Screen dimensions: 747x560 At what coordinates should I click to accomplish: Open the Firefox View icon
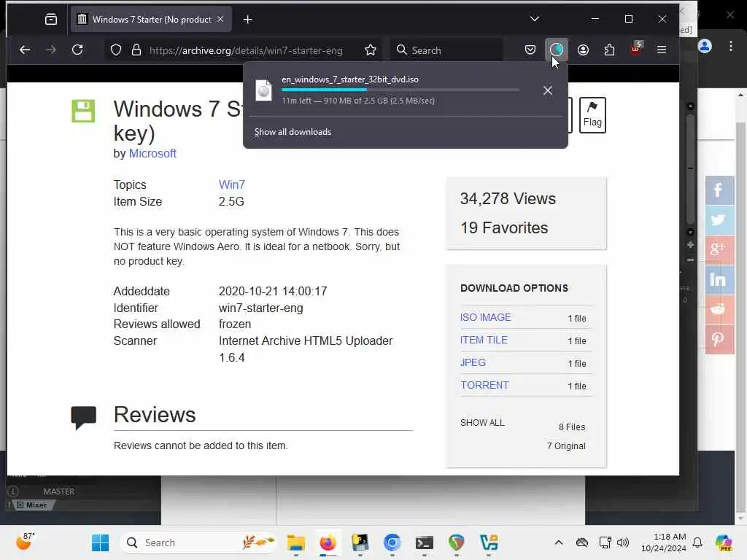51,20
